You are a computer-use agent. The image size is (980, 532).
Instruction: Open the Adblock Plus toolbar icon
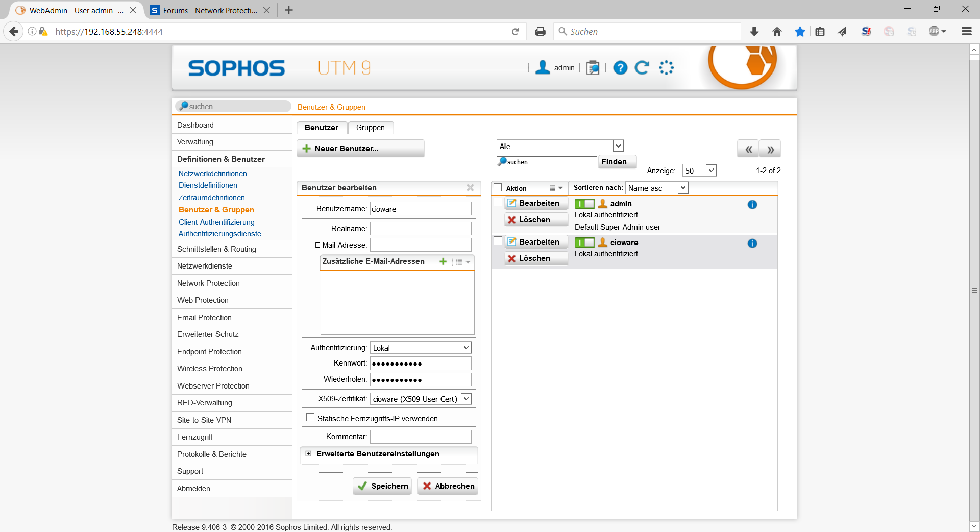click(x=937, y=32)
